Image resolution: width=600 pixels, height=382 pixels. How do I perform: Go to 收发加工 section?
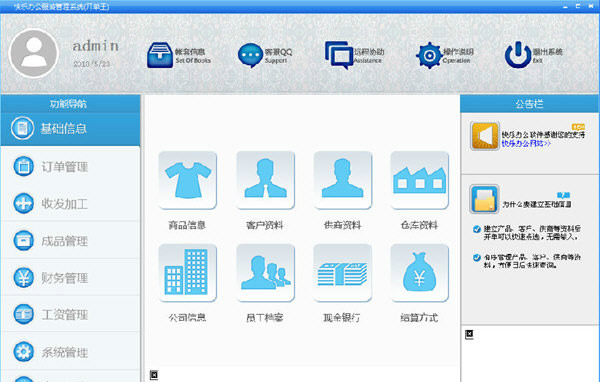point(70,203)
